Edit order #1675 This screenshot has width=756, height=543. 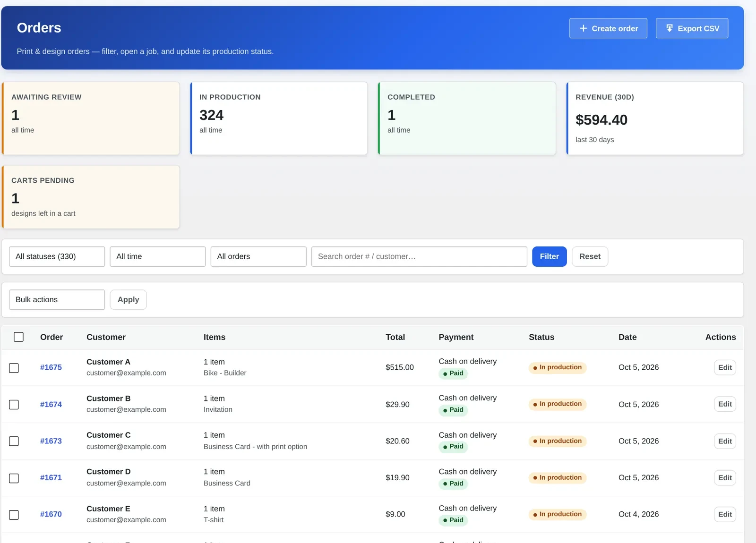click(725, 367)
